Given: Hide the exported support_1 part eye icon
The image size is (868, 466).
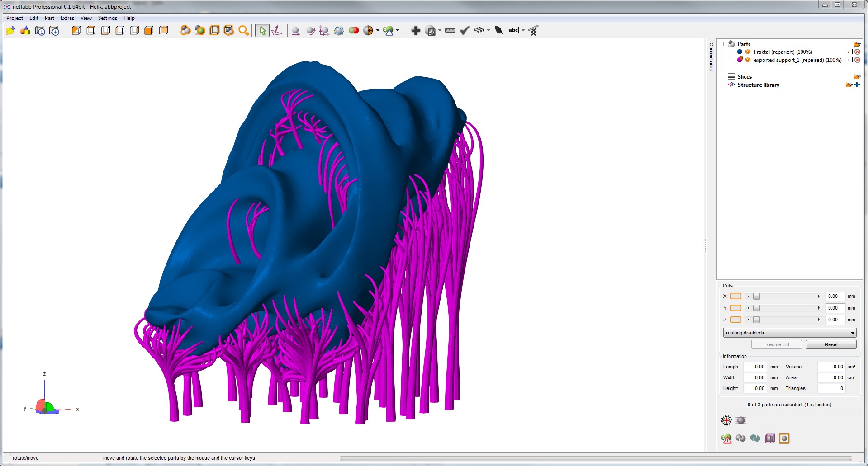Looking at the screenshot, I should [748, 60].
